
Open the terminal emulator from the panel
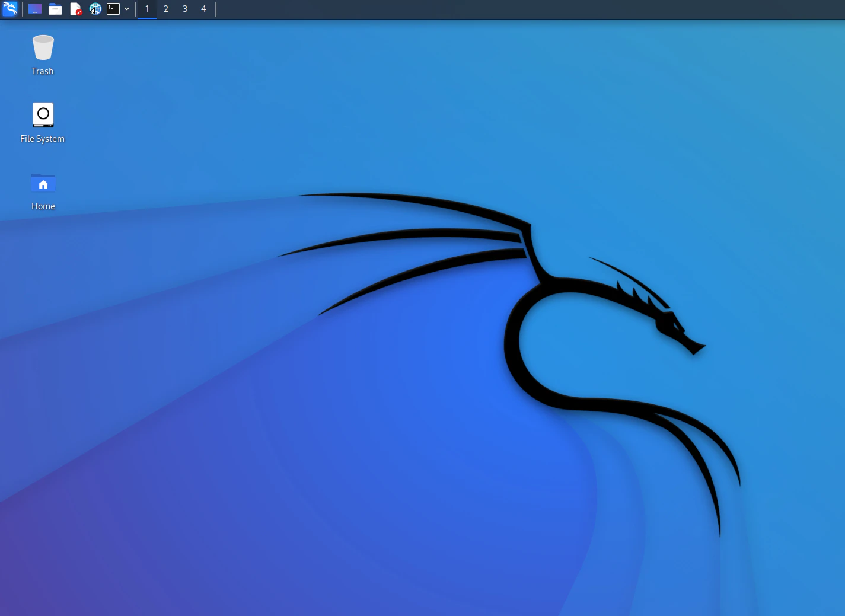[113, 9]
